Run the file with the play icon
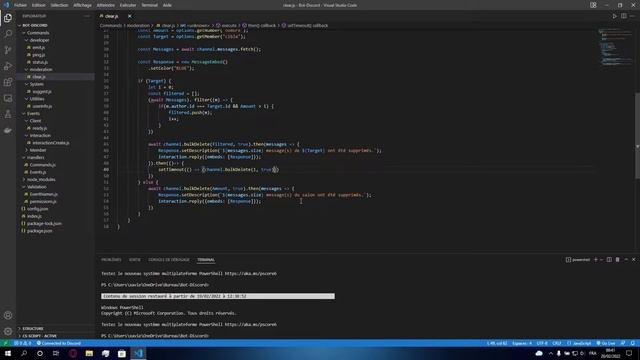This screenshot has width=640, height=360. [614, 16]
